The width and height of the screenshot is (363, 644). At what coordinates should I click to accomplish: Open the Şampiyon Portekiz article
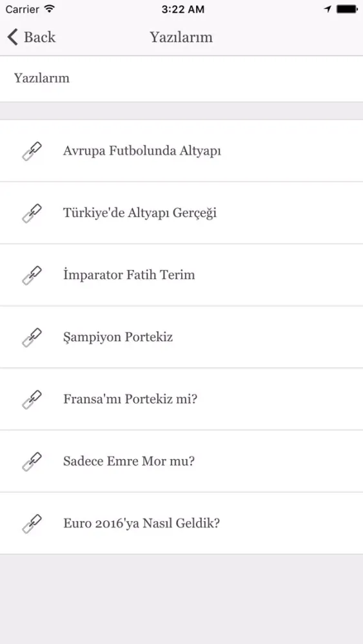point(181,337)
